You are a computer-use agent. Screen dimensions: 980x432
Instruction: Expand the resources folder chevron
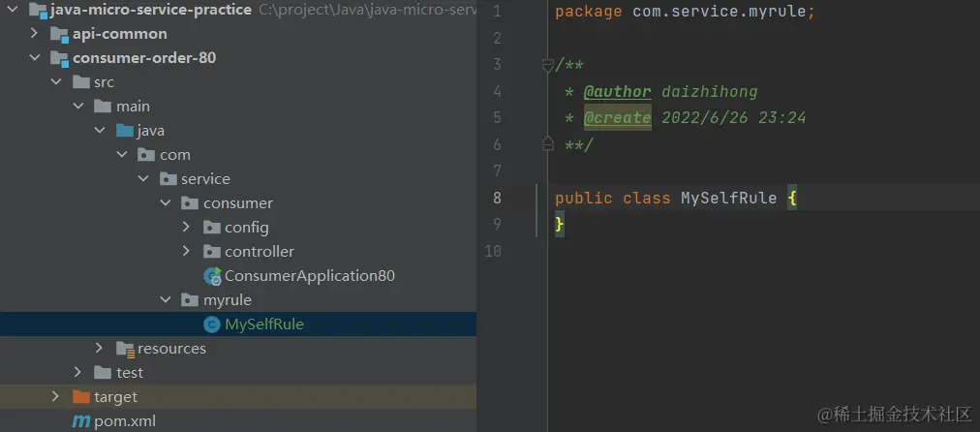point(99,348)
